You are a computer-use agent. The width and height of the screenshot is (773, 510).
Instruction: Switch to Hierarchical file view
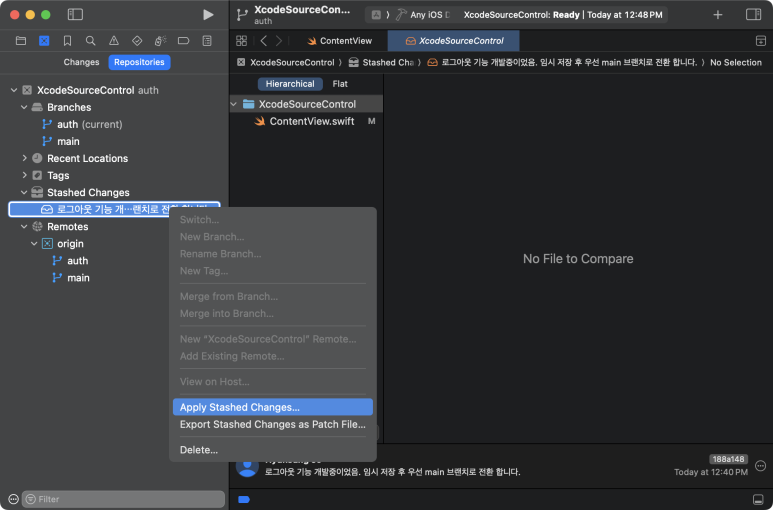290,84
